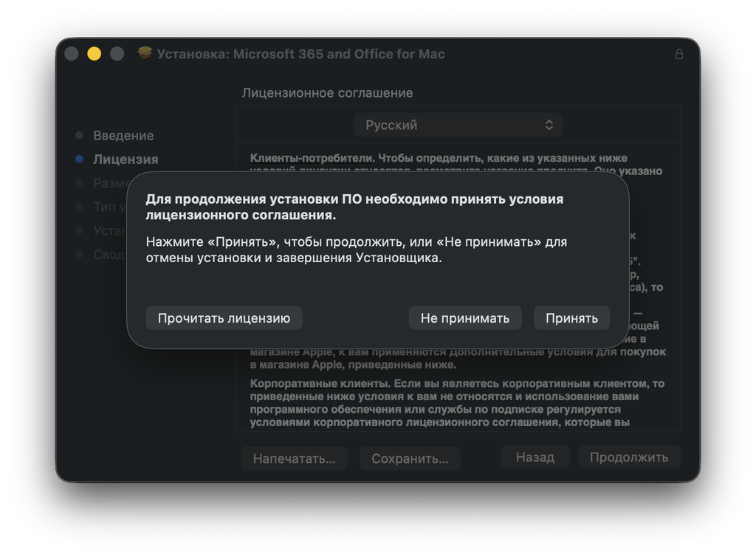Click the package icon in the window title

[x=144, y=53]
